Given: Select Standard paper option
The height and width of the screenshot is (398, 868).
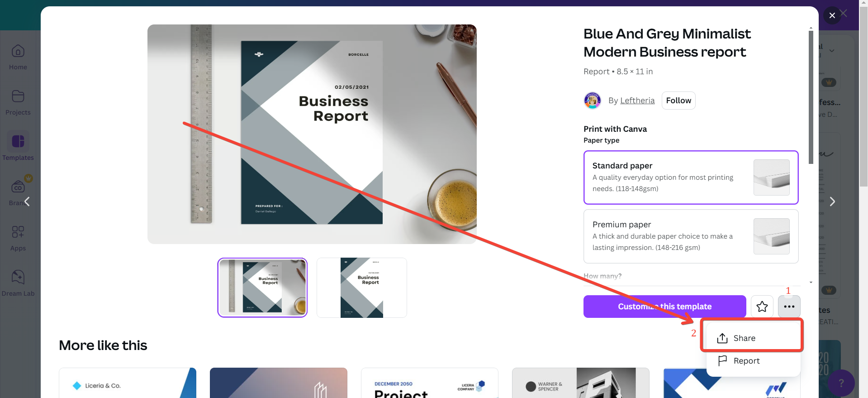Looking at the screenshot, I should tap(691, 177).
